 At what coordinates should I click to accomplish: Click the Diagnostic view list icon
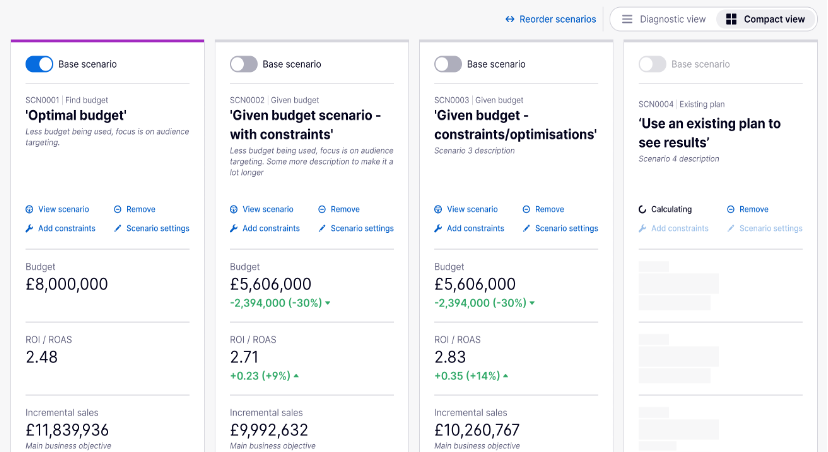pos(627,19)
